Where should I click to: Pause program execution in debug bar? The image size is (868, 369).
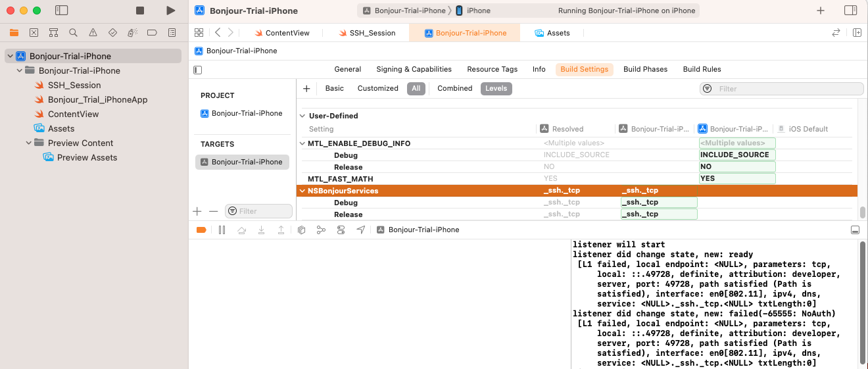click(222, 230)
